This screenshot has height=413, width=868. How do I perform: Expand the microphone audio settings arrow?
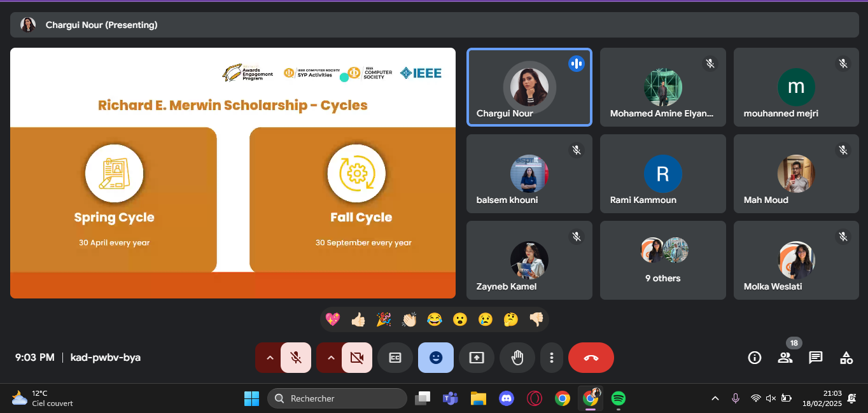click(269, 358)
